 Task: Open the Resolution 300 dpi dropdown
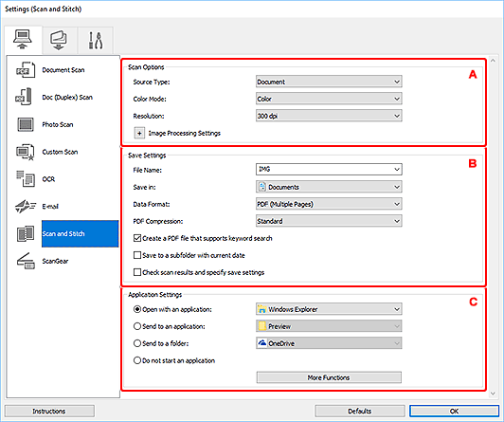point(329,116)
